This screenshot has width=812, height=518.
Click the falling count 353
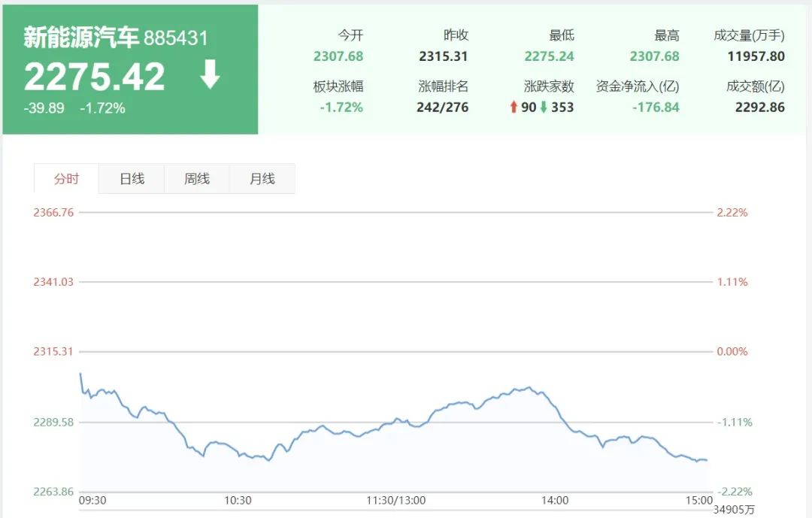562,108
